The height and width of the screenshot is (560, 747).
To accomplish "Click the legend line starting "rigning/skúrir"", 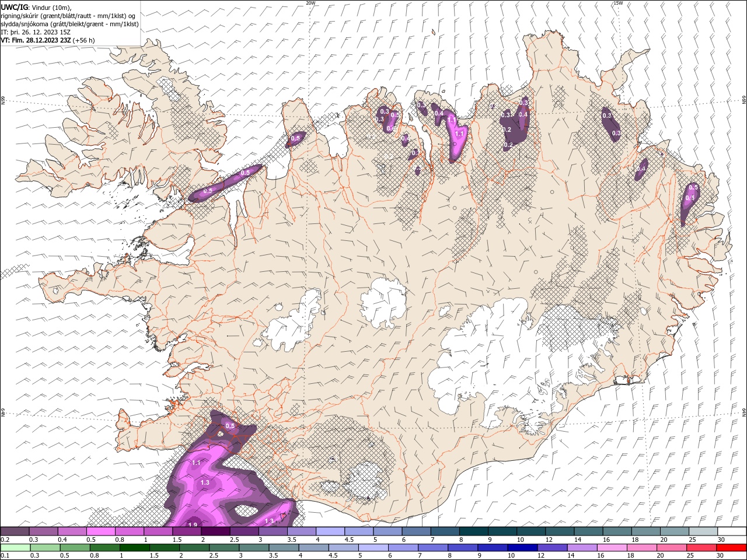I will click(67, 15).
